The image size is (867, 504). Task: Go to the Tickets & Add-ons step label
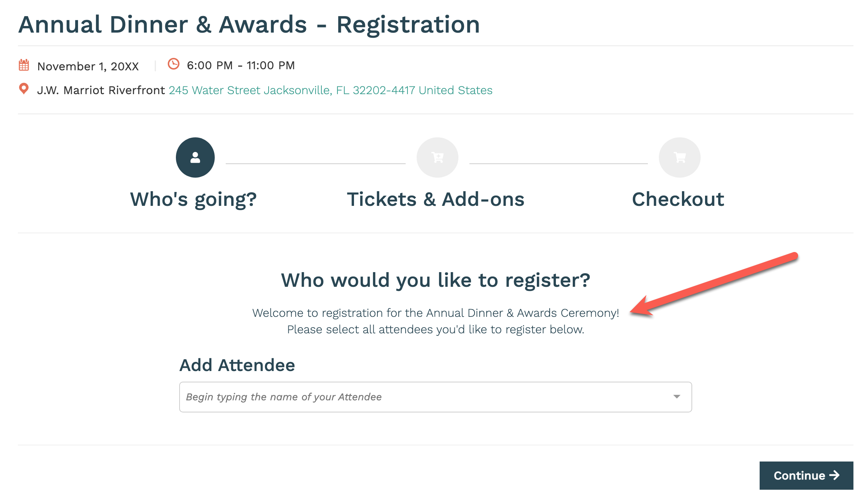[x=436, y=200]
